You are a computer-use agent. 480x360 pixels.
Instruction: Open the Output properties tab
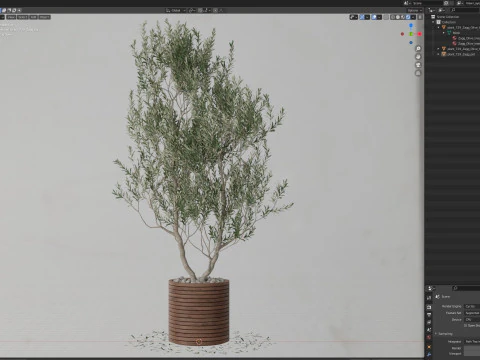429,314
